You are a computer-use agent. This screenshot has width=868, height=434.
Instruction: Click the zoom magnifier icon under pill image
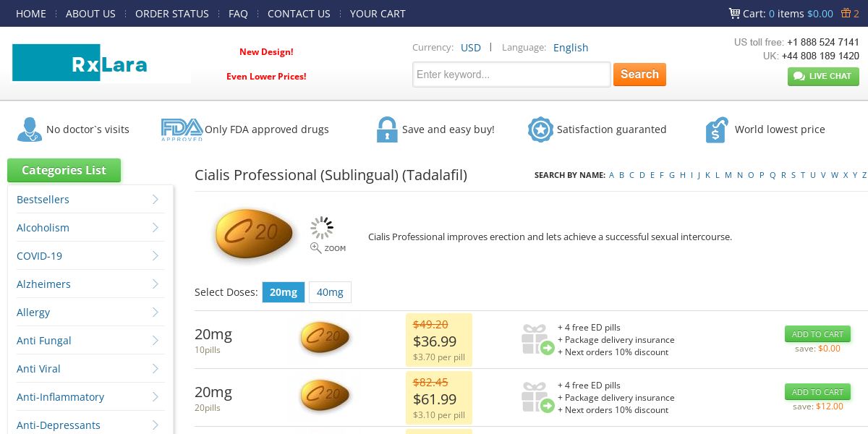coord(316,248)
